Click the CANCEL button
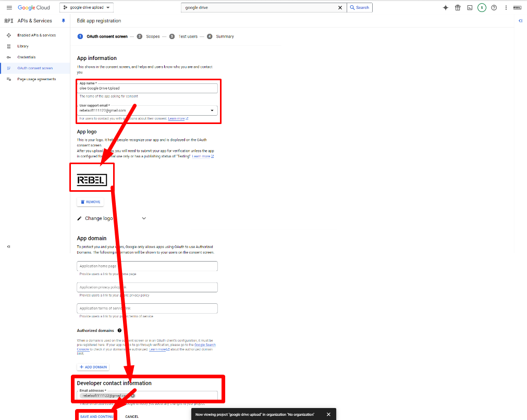Screen dimensions: 527x420 click(x=132, y=416)
